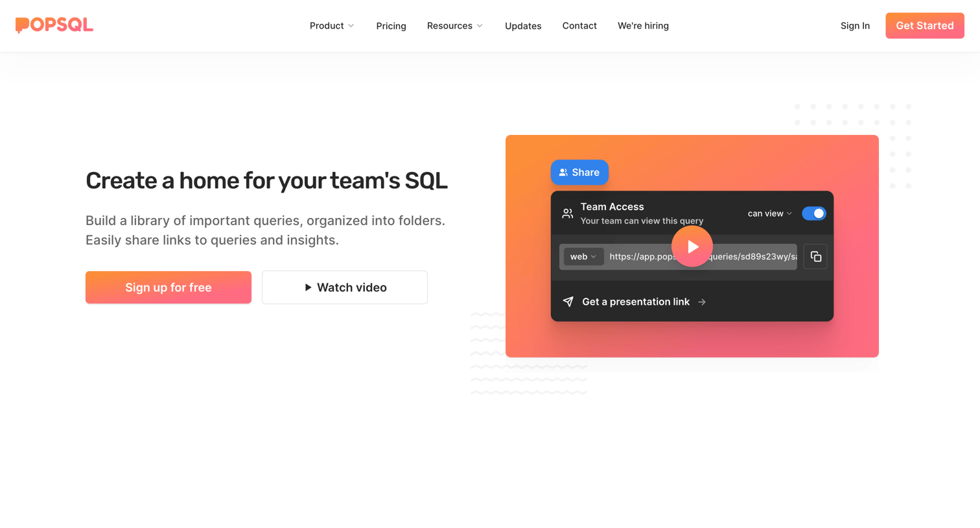Click Sign up for free
Screen dimensions: 980x528
(169, 287)
